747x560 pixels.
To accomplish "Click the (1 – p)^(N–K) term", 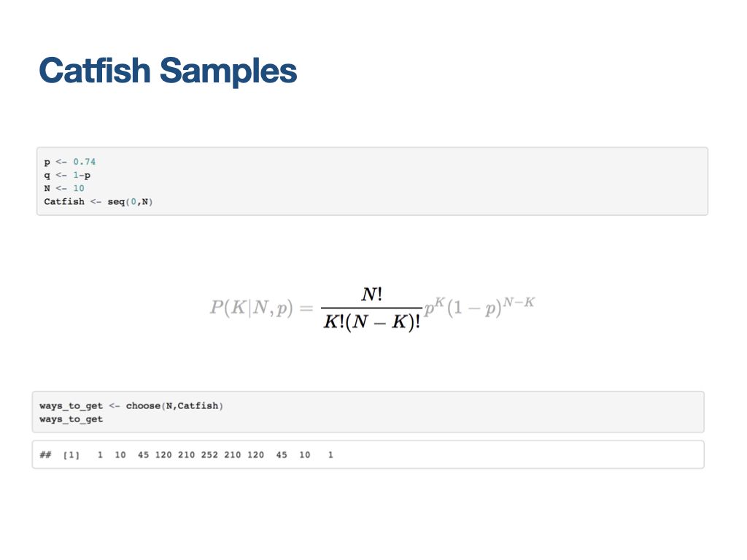I will 491,307.
